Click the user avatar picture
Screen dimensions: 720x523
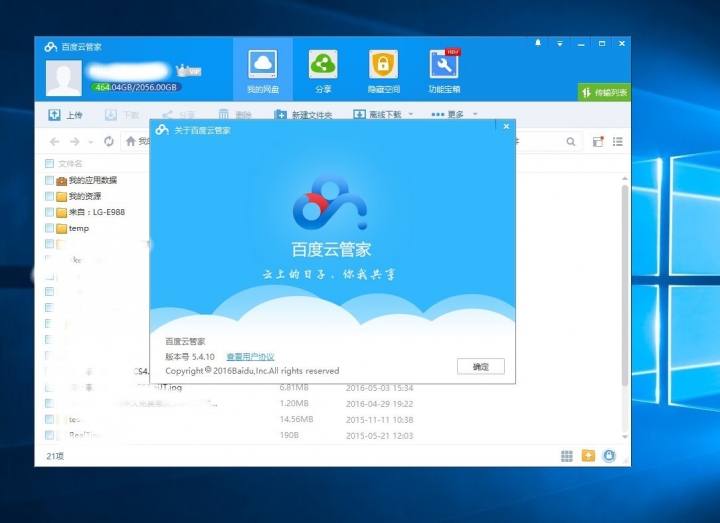pyautogui.click(x=64, y=78)
